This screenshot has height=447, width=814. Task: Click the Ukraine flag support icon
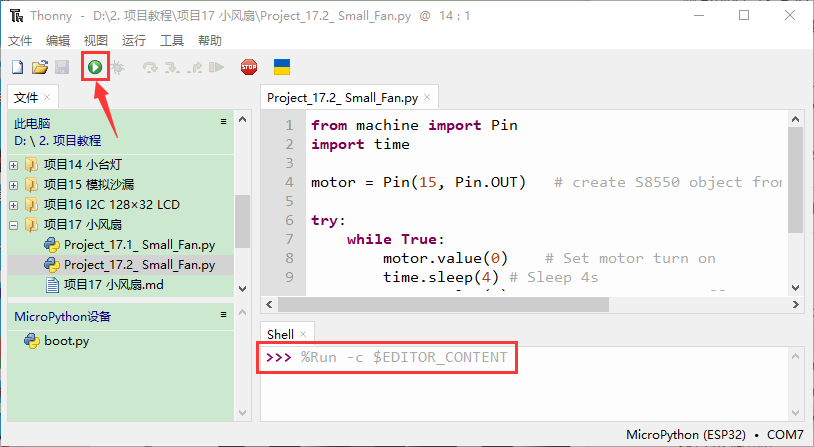[x=282, y=67]
